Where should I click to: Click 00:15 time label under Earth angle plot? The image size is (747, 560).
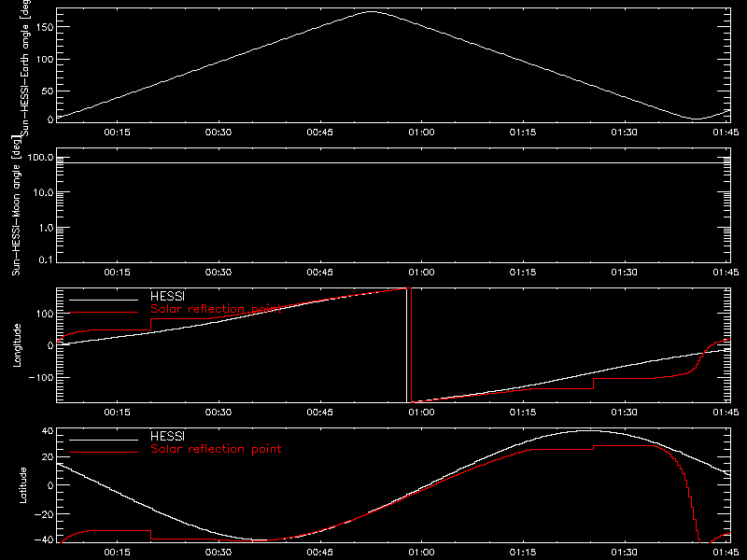(118, 133)
